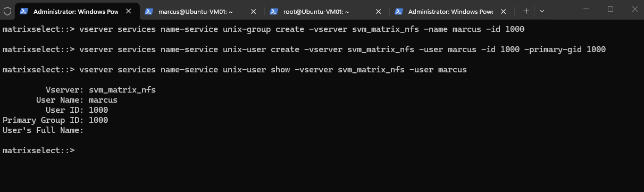Image resolution: width=644 pixels, height=192 pixels.
Task: Minimize the terminal window
Action: point(585,9)
